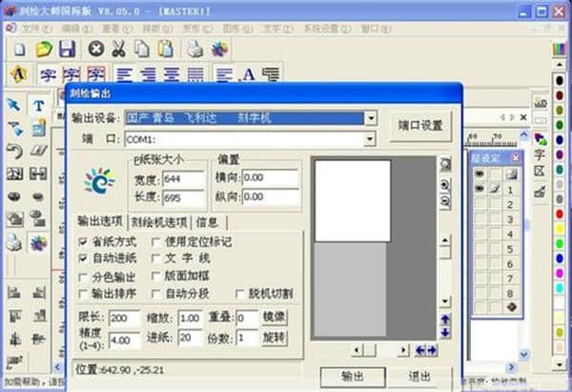The width and height of the screenshot is (572, 392).
Task: Click preview scrollbar down arrow
Action: [x=445, y=301]
